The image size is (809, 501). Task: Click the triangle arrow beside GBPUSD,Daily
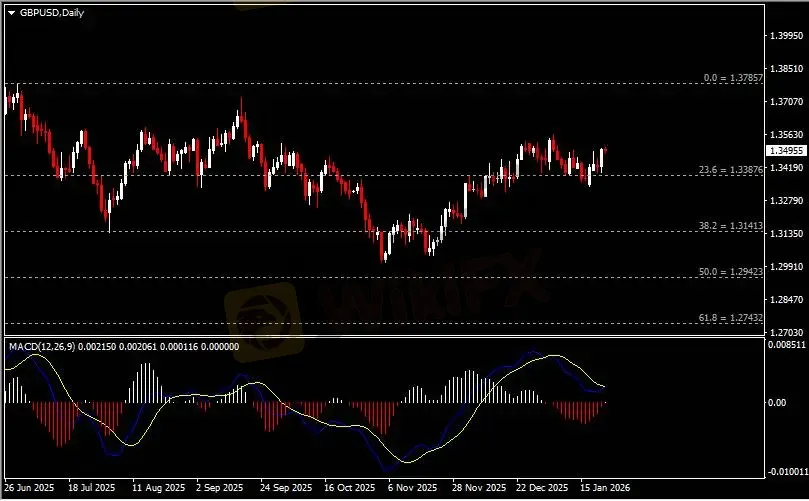point(11,12)
